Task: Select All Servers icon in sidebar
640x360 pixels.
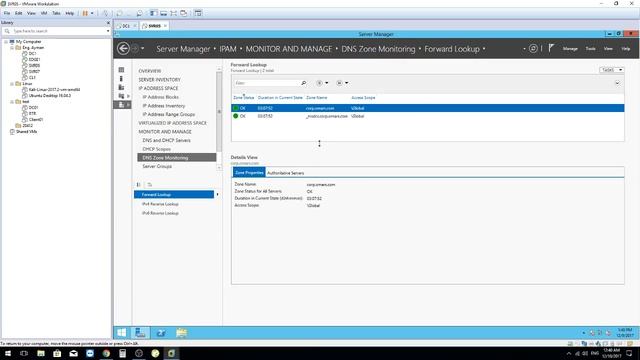Action: (121, 87)
